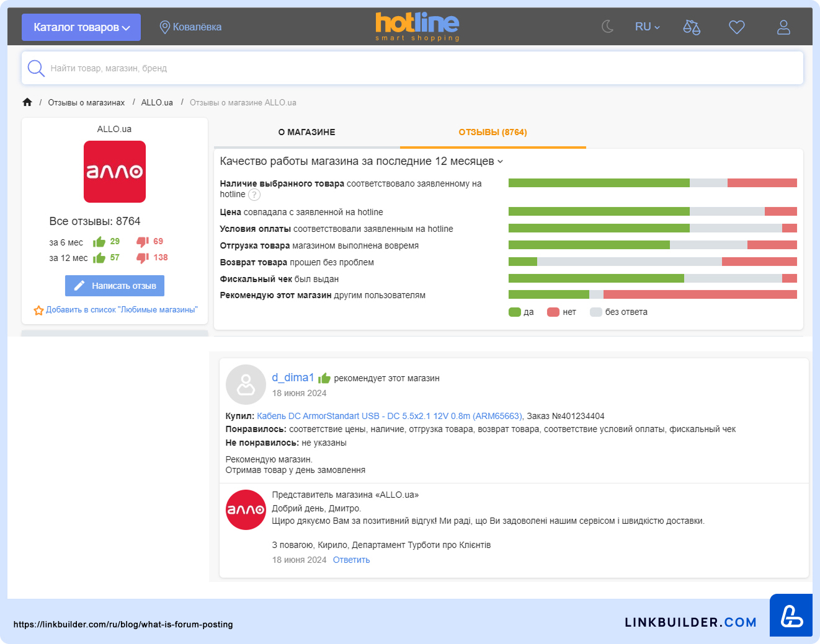Go to home via breadcrumb house icon
This screenshot has height=644, width=820.
pyautogui.click(x=27, y=102)
